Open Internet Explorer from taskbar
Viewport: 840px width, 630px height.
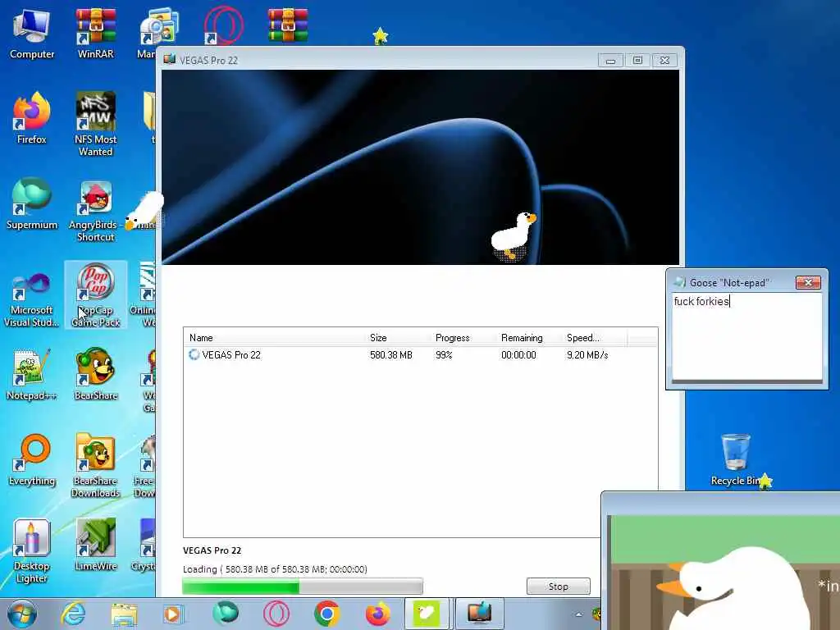[x=73, y=614]
